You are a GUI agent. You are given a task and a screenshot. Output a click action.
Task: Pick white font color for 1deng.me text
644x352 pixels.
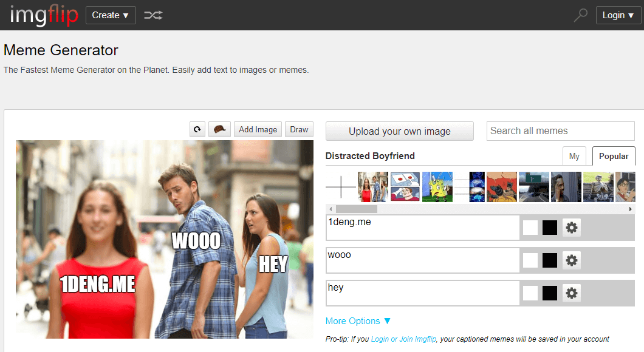530,227
